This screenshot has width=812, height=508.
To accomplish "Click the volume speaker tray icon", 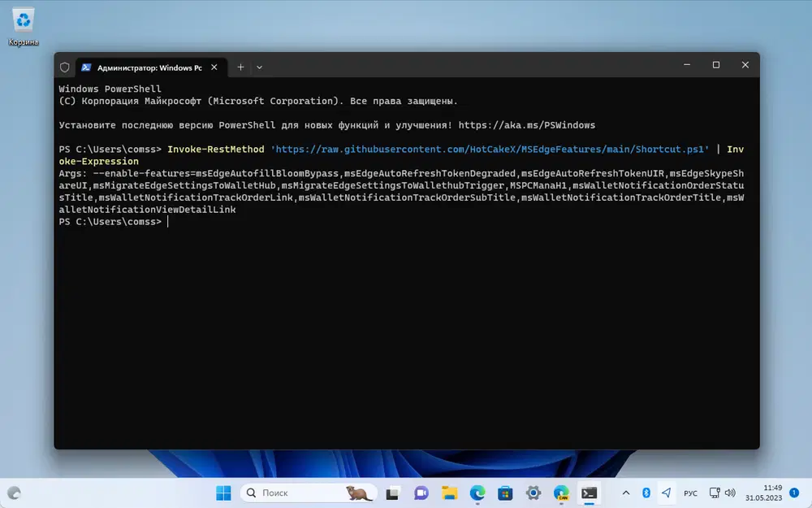I will 730,493.
